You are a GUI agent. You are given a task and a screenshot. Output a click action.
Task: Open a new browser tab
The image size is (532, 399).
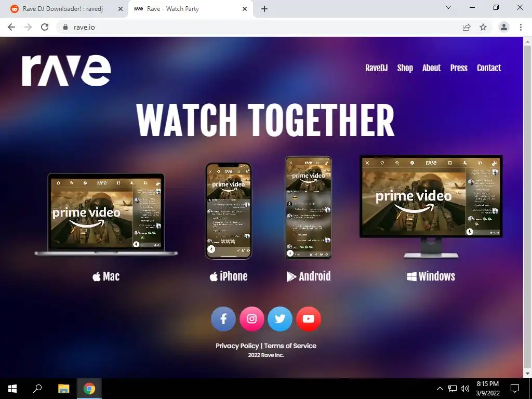(x=264, y=9)
